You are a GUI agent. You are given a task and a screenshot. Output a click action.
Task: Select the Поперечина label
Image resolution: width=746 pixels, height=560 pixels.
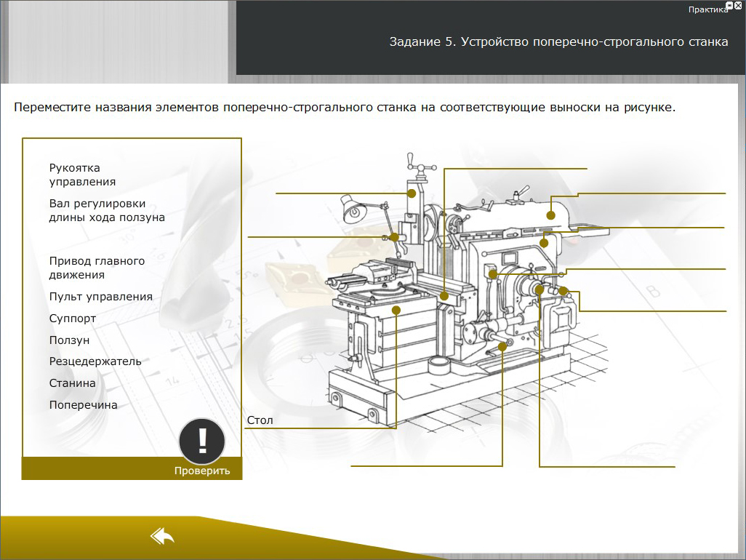click(x=83, y=405)
